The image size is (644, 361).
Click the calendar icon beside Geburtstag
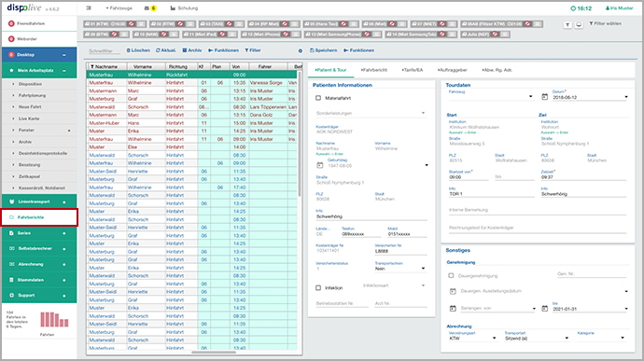319,165
